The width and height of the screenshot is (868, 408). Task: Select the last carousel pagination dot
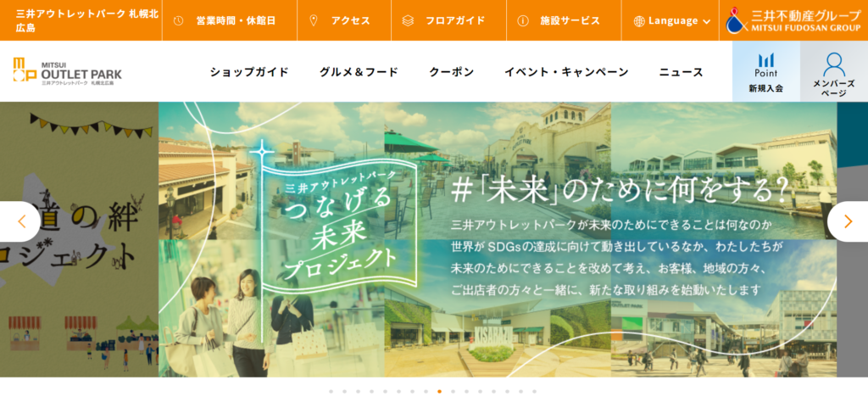click(x=534, y=391)
